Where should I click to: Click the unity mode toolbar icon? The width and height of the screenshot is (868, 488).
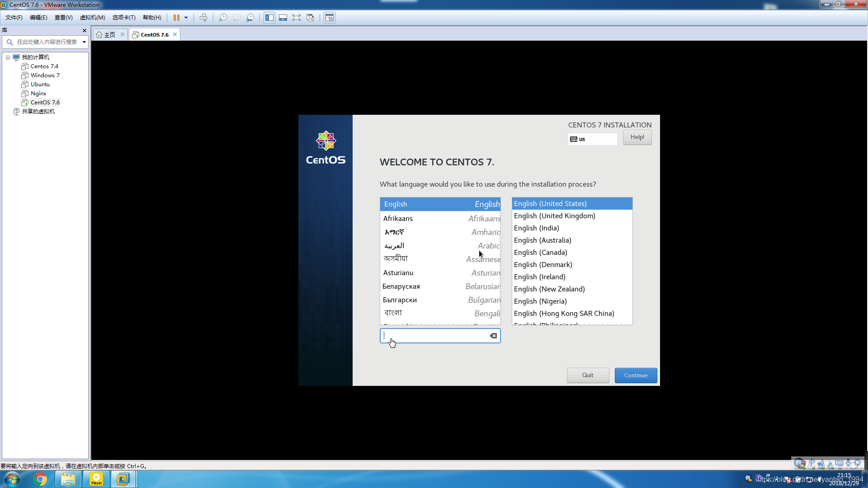click(310, 18)
